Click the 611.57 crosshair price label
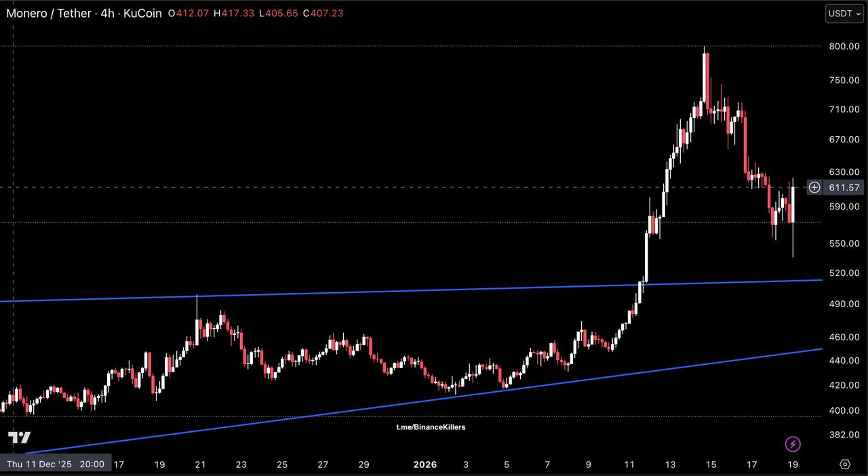The height and width of the screenshot is (476, 868). 844,188
